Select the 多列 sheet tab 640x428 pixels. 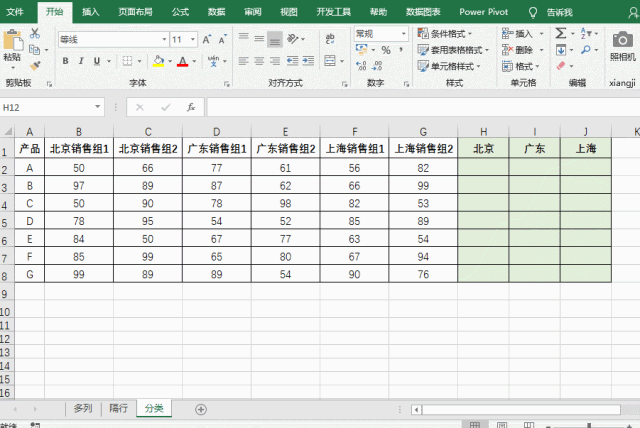82,409
